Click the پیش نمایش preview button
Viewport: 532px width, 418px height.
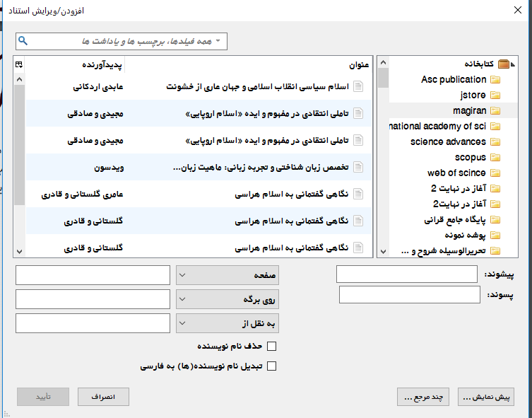click(x=485, y=397)
